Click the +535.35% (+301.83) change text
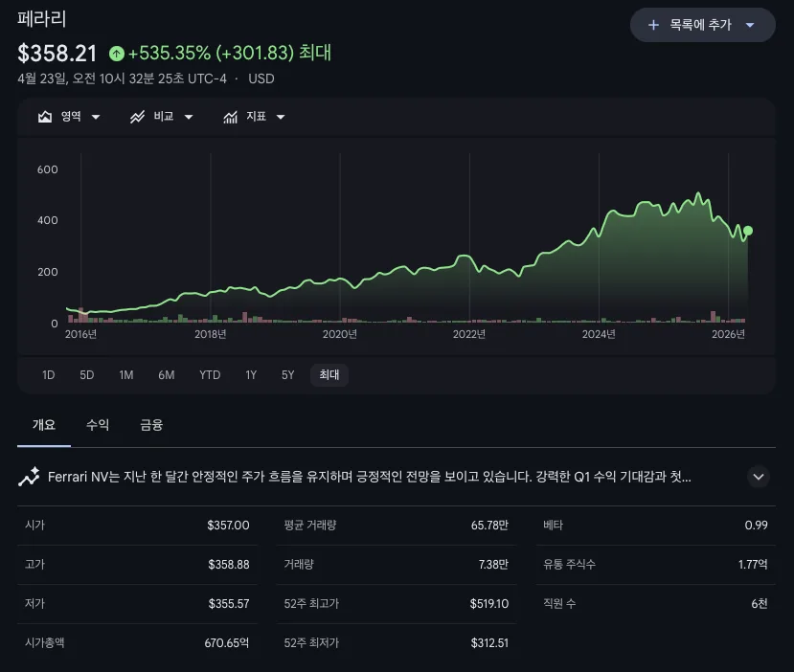Image resolution: width=794 pixels, height=672 pixels. [x=211, y=53]
